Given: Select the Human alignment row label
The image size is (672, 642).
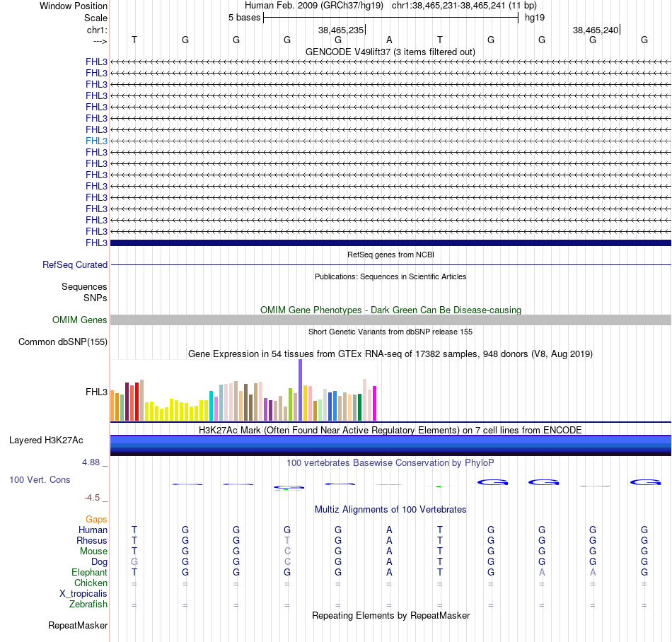Looking at the screenshot, I should [x=93, y=530].
